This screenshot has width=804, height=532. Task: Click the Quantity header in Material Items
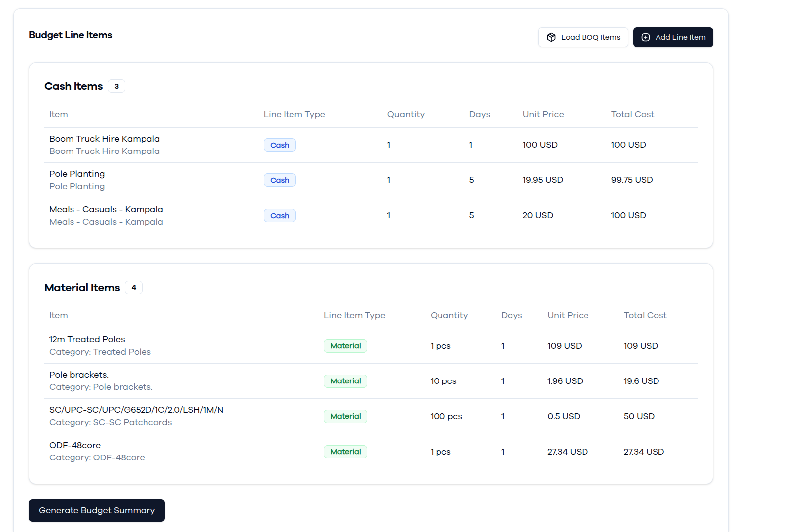click(449, 315)
